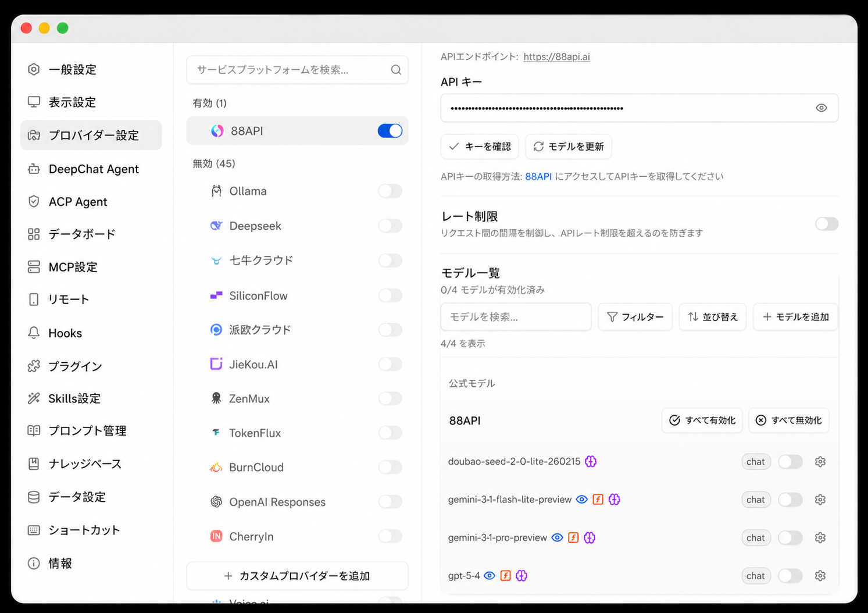Enable the SiliconFlow provider toggle
Image resolution: width=868 pixels, height=613 pixels.
click(390, 295)
